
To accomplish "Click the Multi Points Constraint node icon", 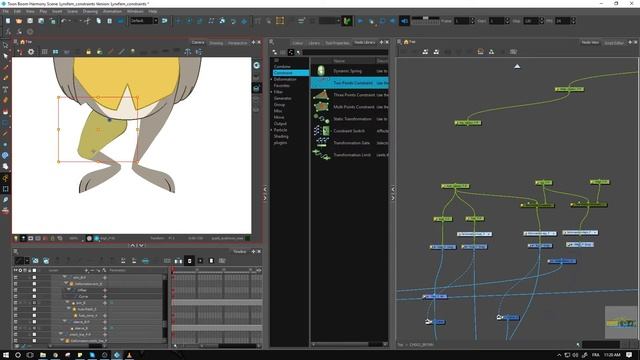I will [321, 107].
